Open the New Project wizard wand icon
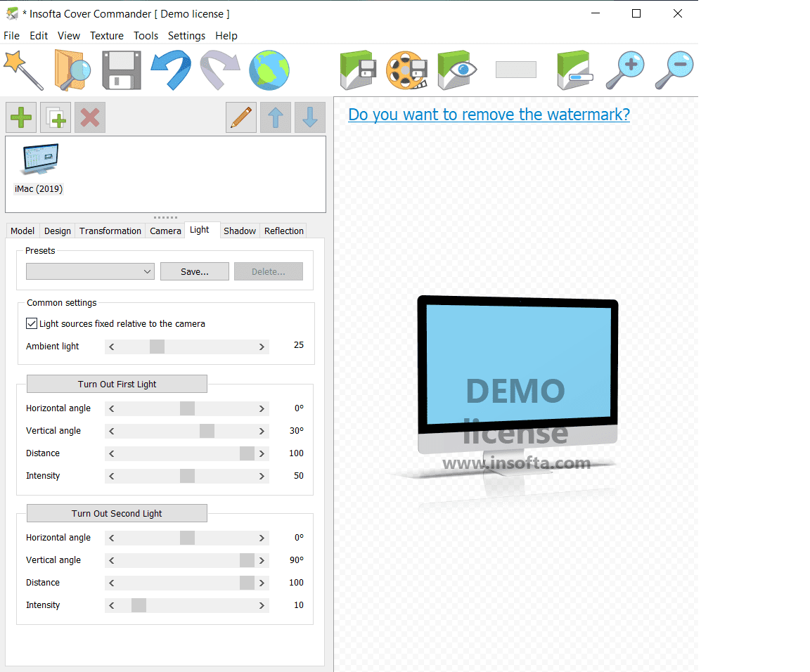The image size is (810, 672). pyautogui.click(x=23, y=70)
